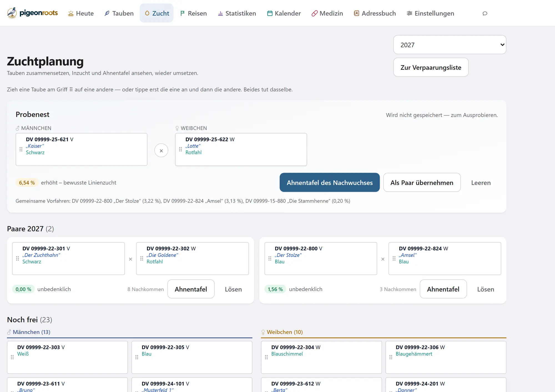The height and width of the screenshot is (392, 555).
Task: Click Als Paar übernehmen
Action: 422,182
